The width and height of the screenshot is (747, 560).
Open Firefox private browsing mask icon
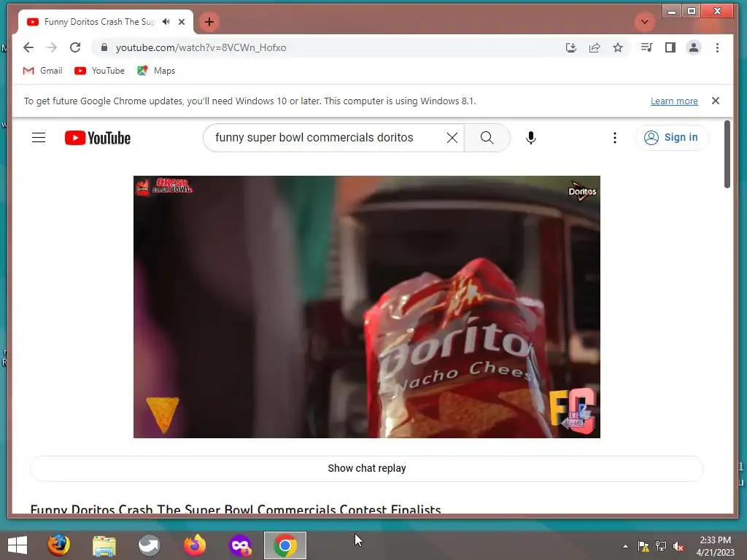tap(240, 545)
